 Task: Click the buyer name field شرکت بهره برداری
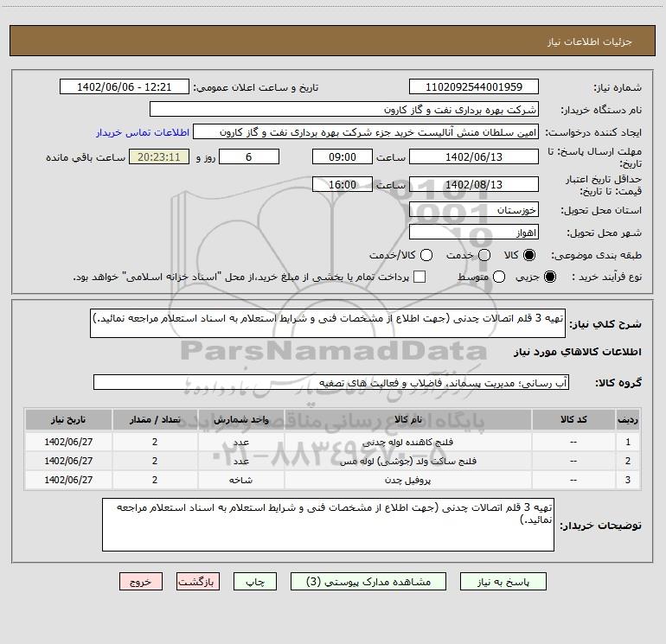pos(344,110)
